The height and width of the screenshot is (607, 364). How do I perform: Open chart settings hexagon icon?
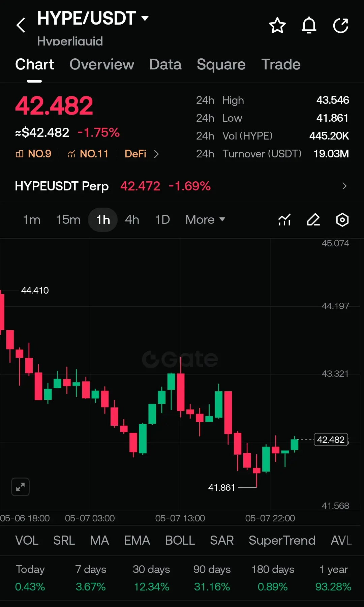click(342, 220)
